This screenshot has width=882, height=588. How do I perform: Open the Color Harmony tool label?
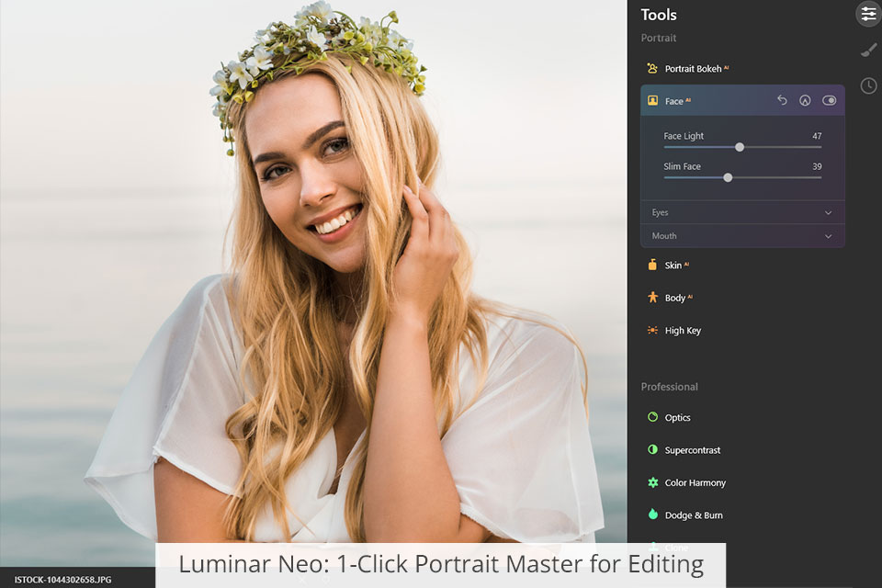click(695, 482)
